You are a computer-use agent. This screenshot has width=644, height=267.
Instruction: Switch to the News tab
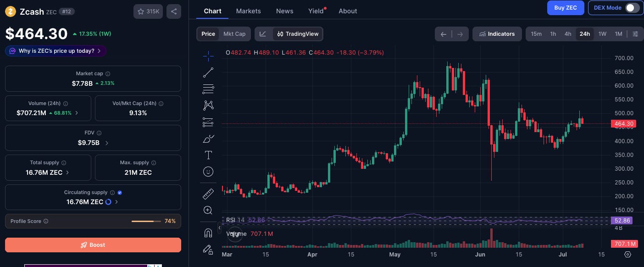[285, 11]
